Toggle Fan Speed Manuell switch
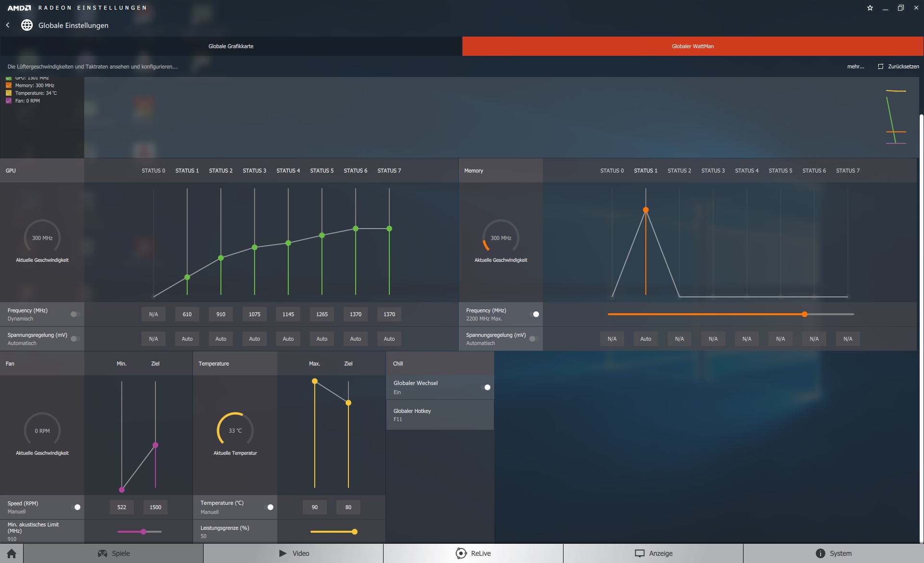Screen dimensions: 924x563 click(x=76, y=507)
